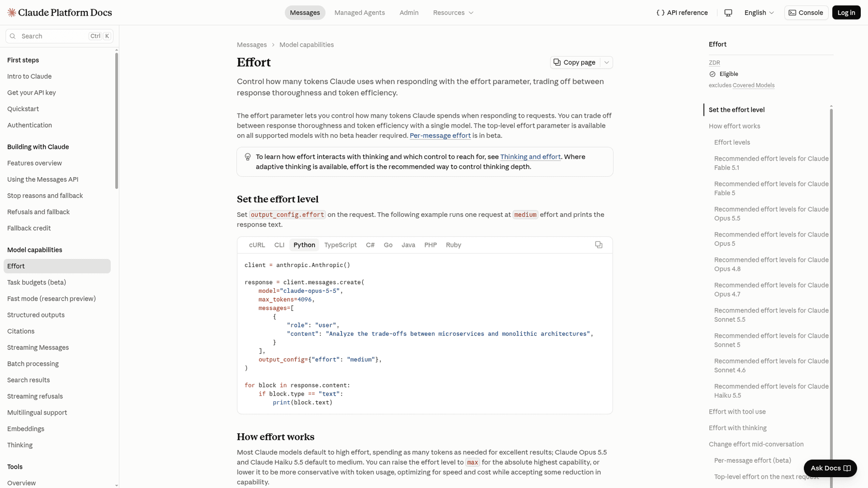Open the Per-message effort link
Image resolution: width=868 pixels, height=488 pixels.
click(x=440, y=135)
